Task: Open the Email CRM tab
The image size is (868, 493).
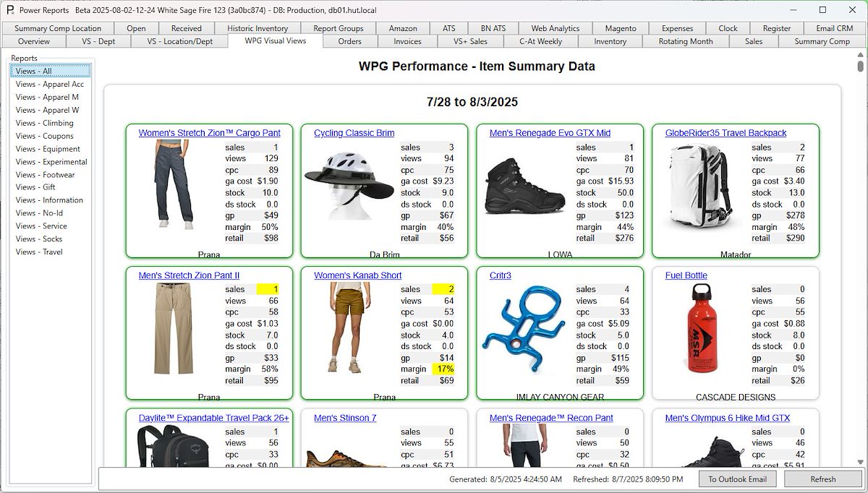Action: coord(835,28)
